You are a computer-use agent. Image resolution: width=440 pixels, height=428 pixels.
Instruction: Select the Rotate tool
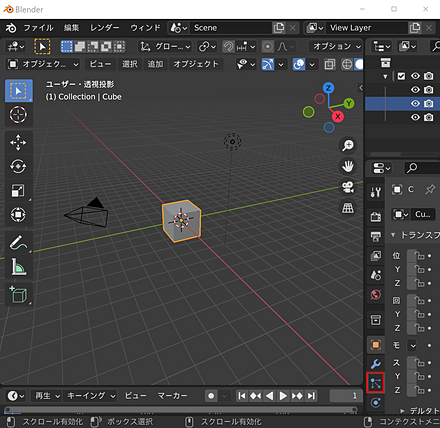(x=18, y=166)
